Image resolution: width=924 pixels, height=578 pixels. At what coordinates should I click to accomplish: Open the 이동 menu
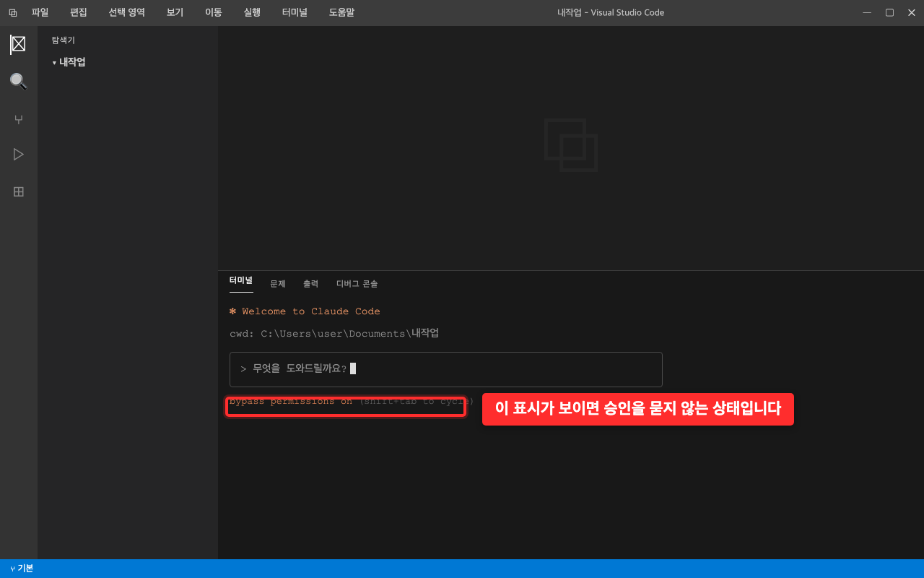tap(214, 12)
